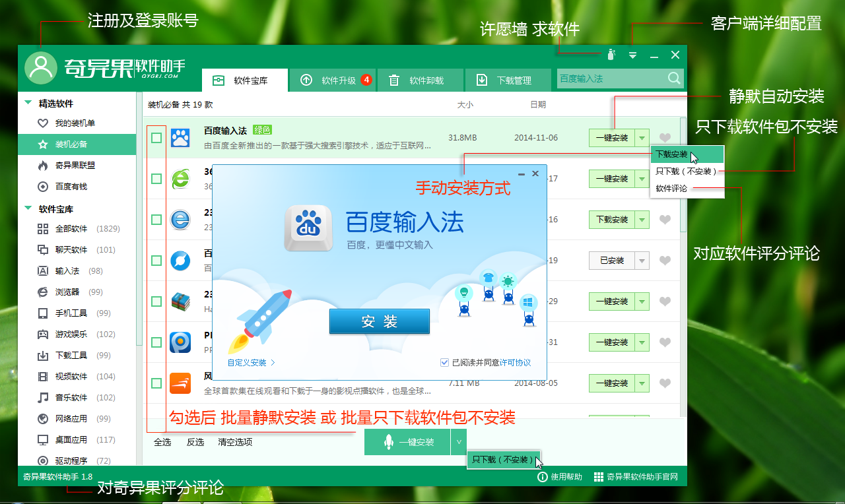The width and height of the screenshot is (845, 504).
Task: Click the heart icon in the 已安装 row
Action: coord(665,261)
